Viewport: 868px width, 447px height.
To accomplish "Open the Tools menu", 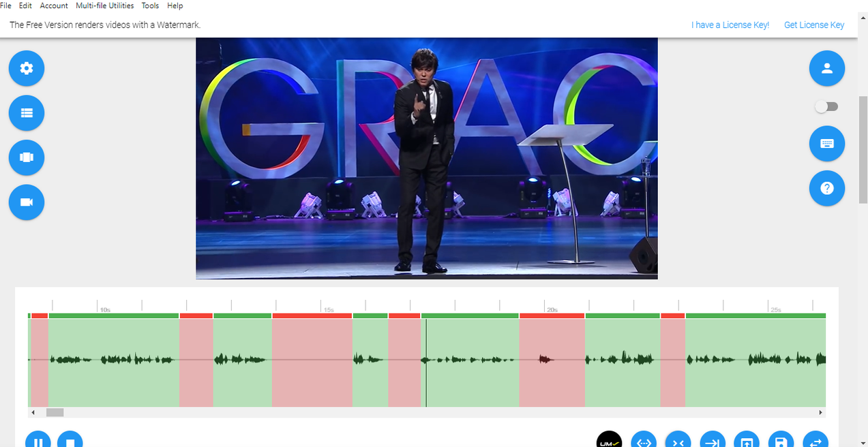I will pos(150,5).
